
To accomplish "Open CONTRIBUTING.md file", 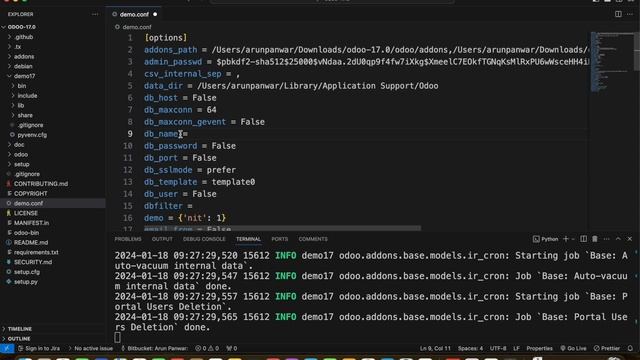I will [40, 184].
